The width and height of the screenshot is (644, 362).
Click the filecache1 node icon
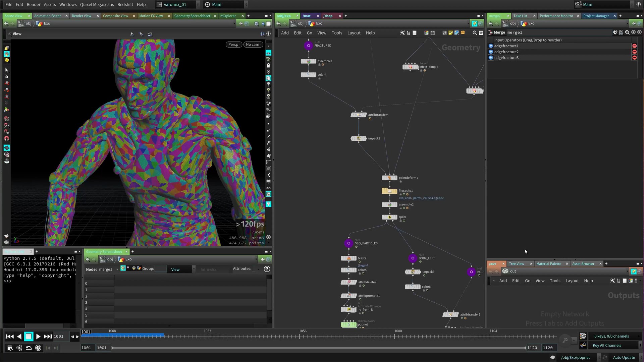(x=389, y=191)
